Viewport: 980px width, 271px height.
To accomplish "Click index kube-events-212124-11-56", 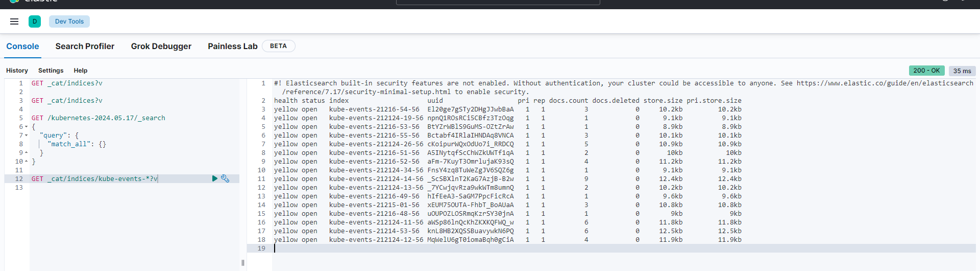I will click(x=376, y=222).
